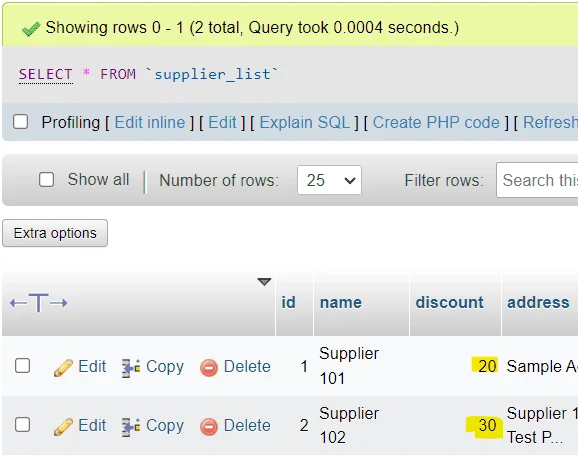Click the red Delete icon for Supplier 102
The height and width of the screenshot is (462, 578).
[x=209, y=427]
